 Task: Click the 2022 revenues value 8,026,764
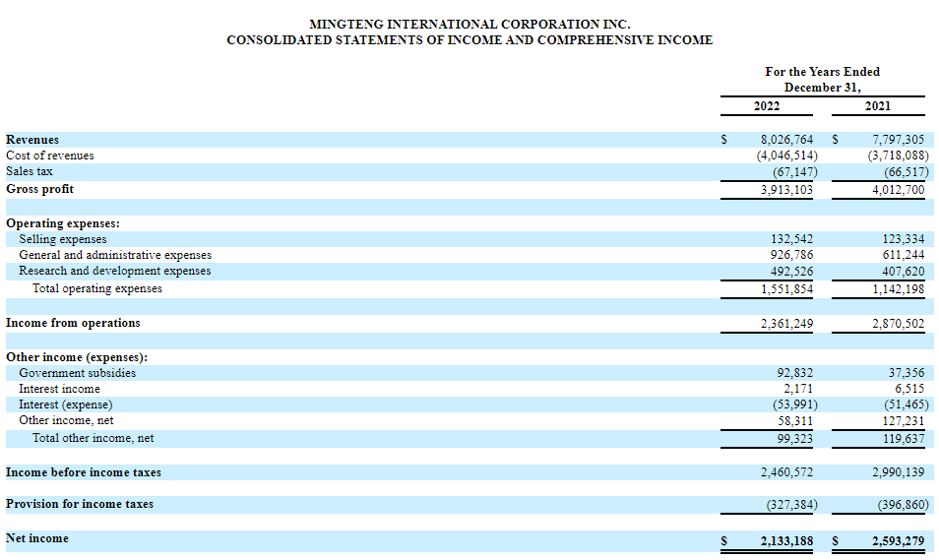(786, 140)
